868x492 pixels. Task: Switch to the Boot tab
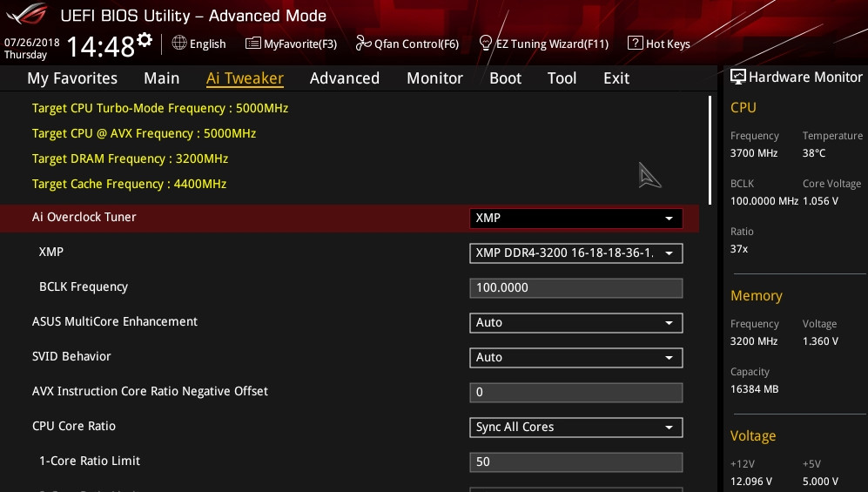506,78
